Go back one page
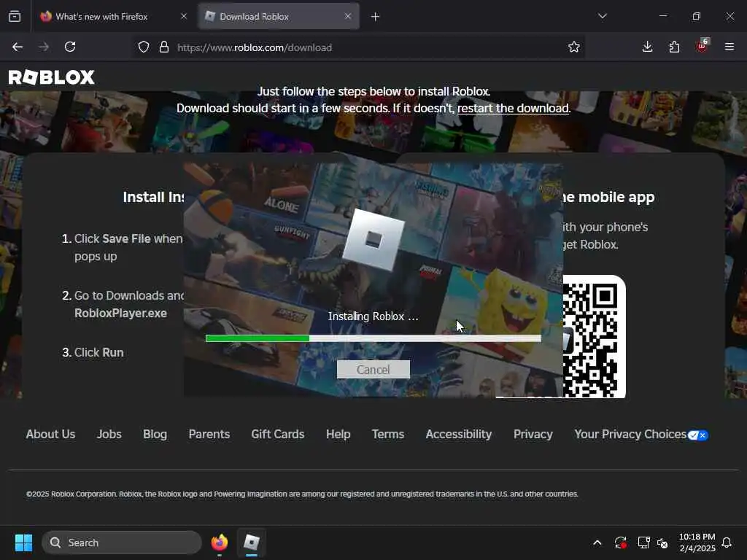The image size is (747, 560). (18, 47)
